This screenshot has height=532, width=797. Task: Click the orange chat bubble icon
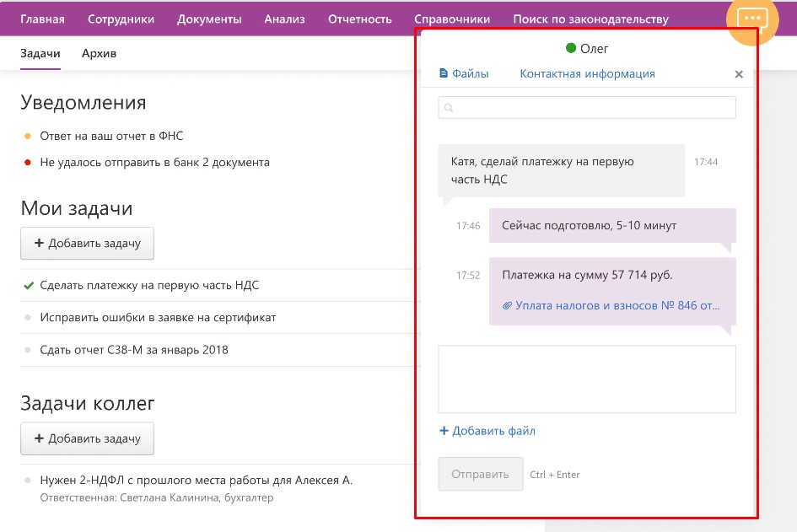[751, 19]
